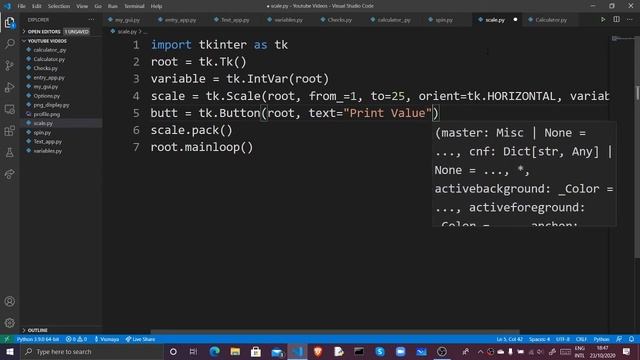Open the File menu
This screenshot has height=360, width=640.
pos(22,6)
